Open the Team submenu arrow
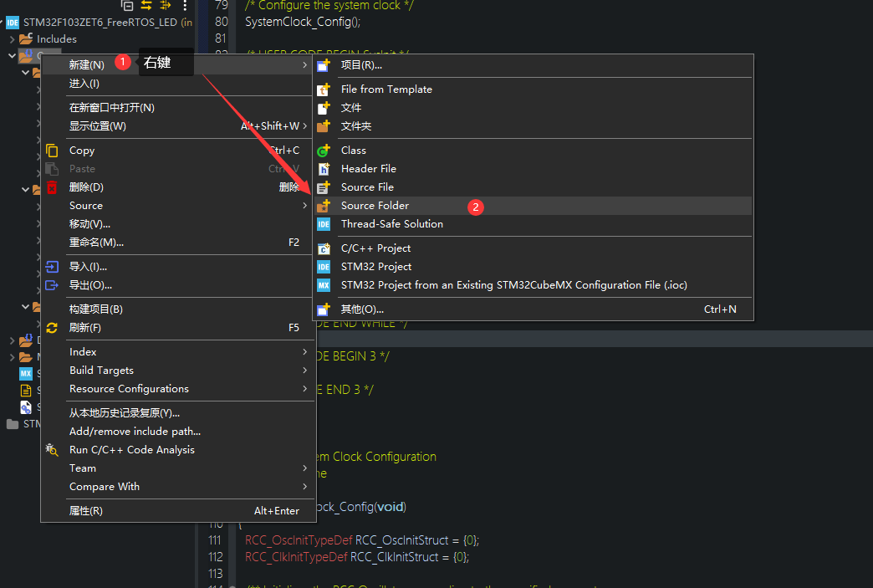Viewport: 873px width, 588px height. coord(304,468)
